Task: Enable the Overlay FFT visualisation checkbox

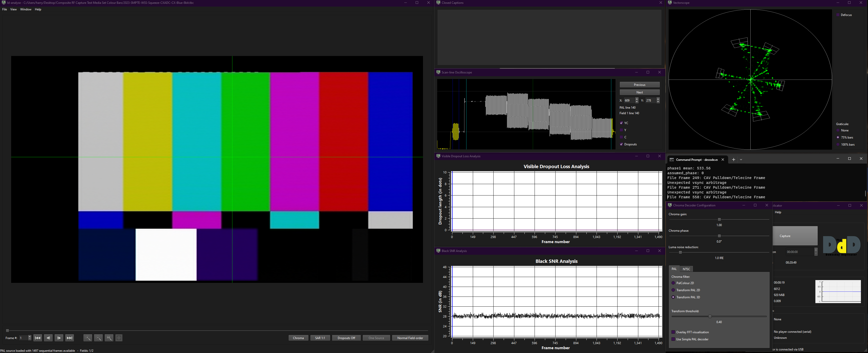Action: pyautogui.click(x=673, y=332)
